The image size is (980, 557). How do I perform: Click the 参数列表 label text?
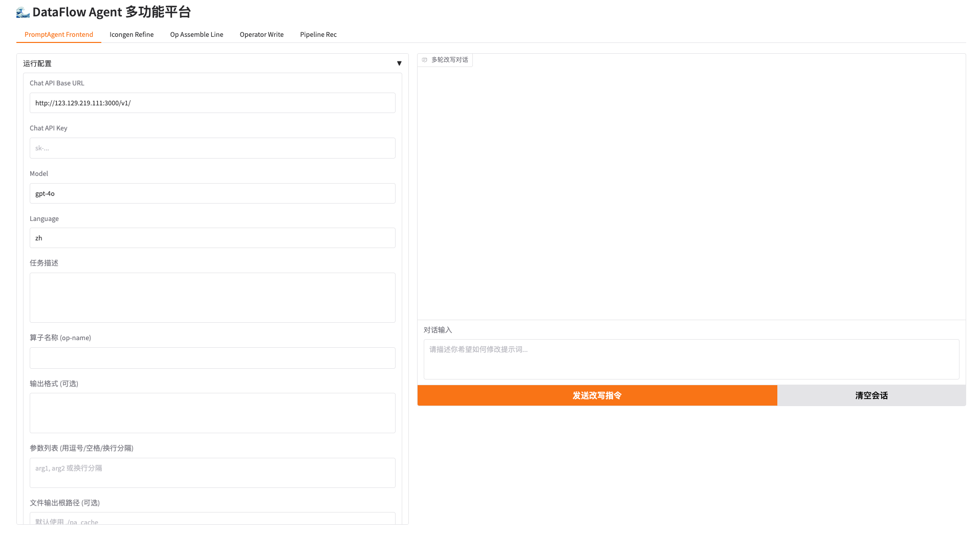pyautogui.click(x=81, y=448)
